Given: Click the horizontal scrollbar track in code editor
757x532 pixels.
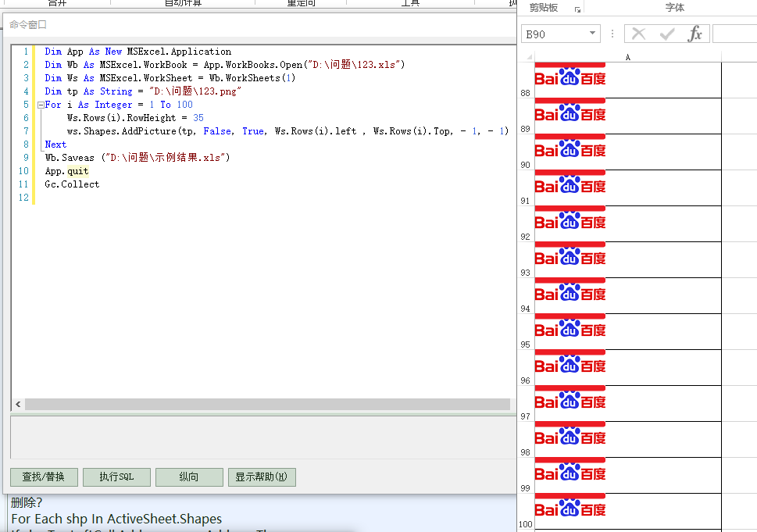Looking at the screenshot, I should 266,405.
